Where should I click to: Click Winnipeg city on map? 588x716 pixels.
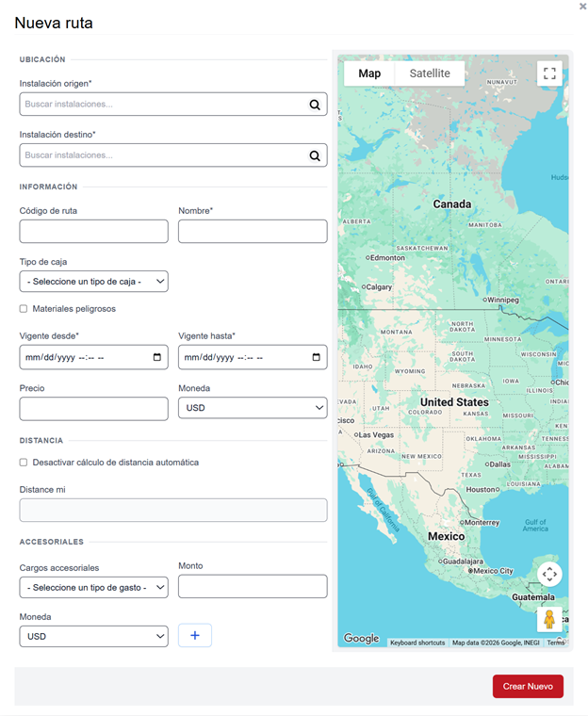click(501, 300)
